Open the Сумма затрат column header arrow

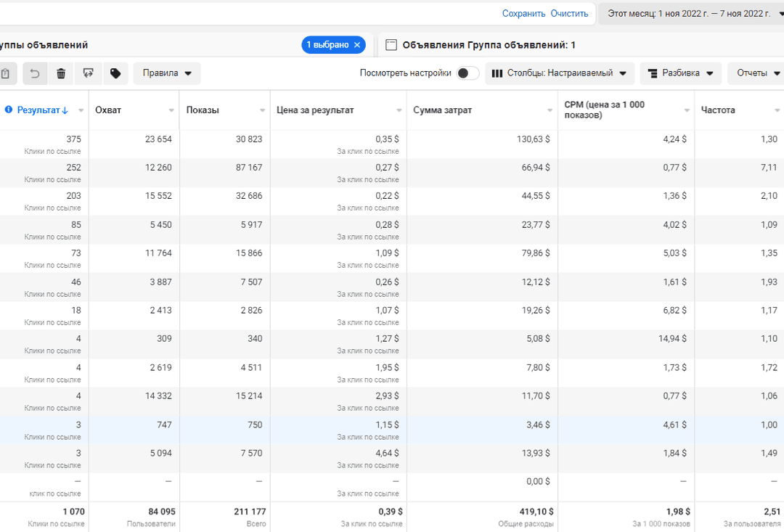click(x=550, y=110)
